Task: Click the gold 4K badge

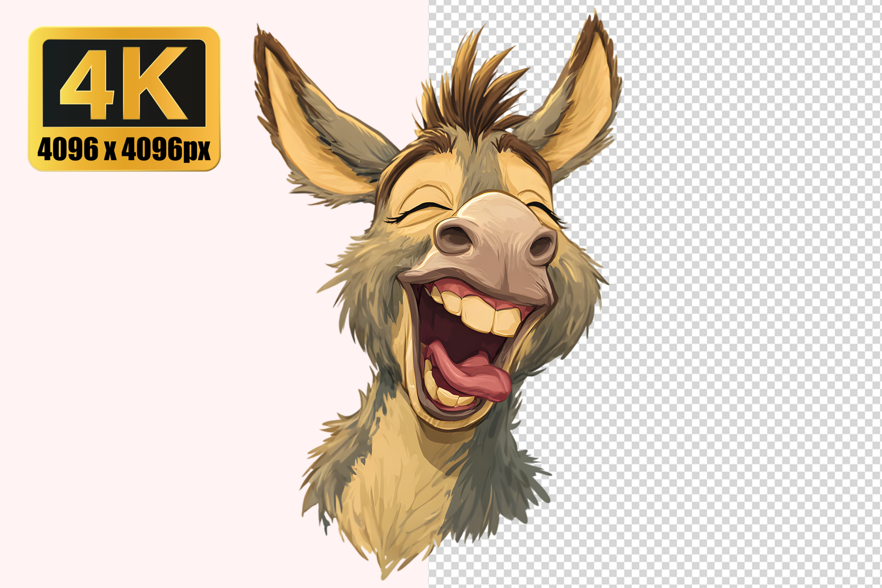Action: click(124, 98)
